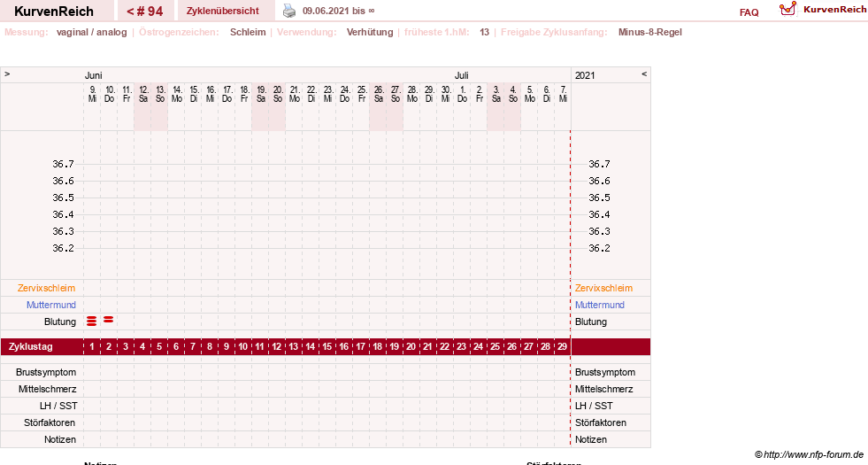Click the left LH / SST label
The width and height of the screenshot is (868, 465).
(58, 406)
